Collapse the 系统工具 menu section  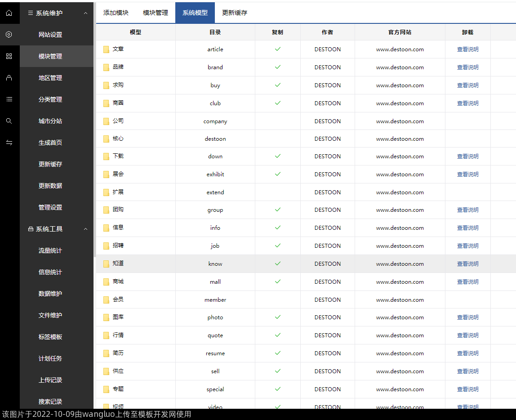coord(85,229)
